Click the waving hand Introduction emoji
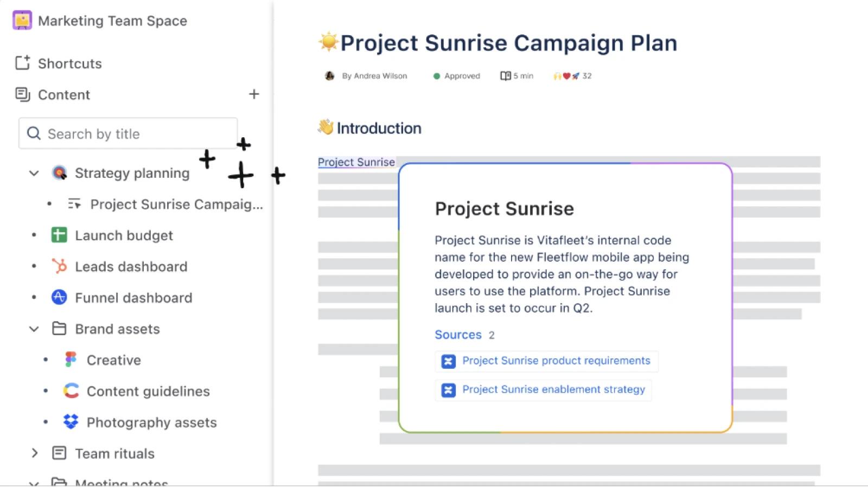 tap(325, 127)
